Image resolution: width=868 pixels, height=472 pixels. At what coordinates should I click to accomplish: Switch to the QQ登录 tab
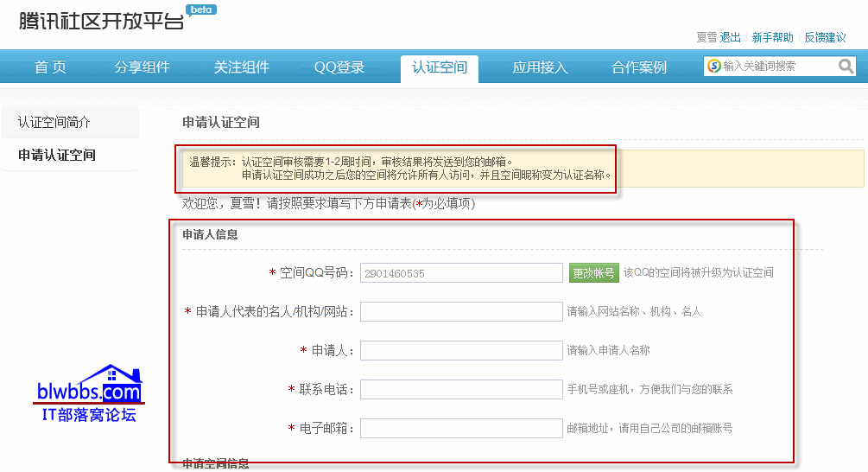[x=339, y=67]
